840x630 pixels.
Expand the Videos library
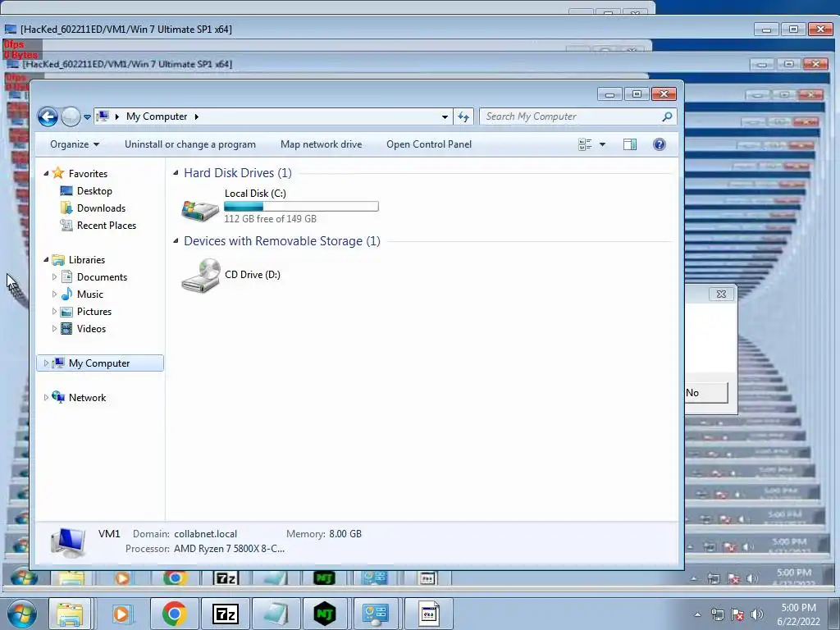click(54, 328)
